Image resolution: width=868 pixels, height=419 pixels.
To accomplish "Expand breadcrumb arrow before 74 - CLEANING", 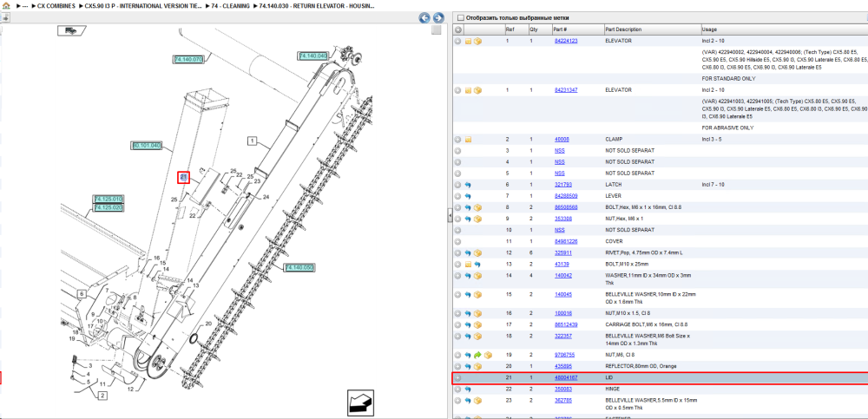I will click(x=207, y=5).
